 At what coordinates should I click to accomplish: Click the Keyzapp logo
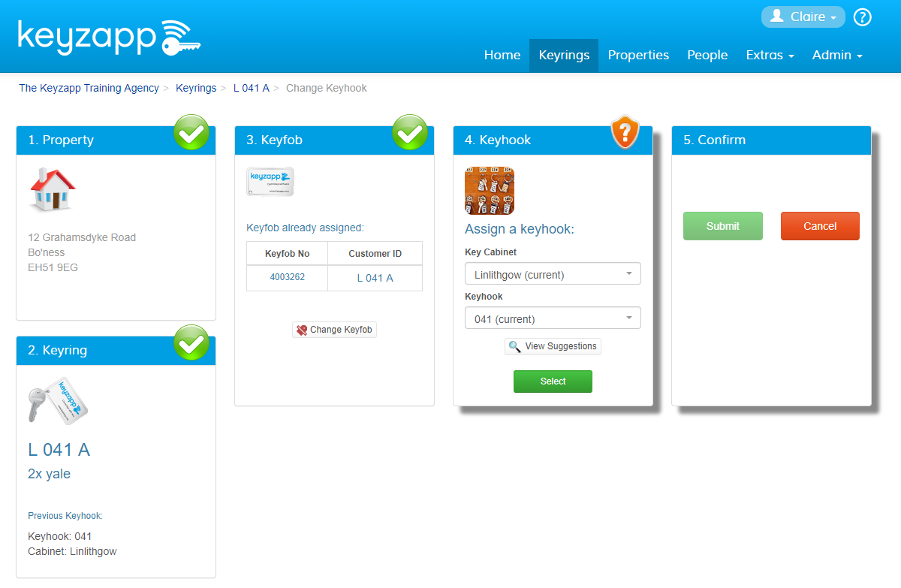click(x=109, y=37)
